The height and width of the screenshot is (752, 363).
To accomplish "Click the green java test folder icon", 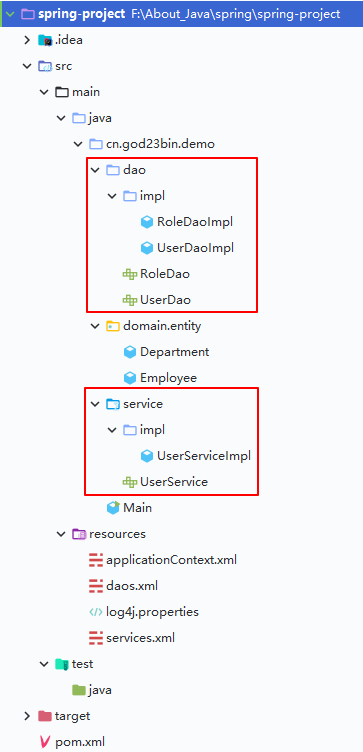I will pyautogui.click(x=79, y=690).
